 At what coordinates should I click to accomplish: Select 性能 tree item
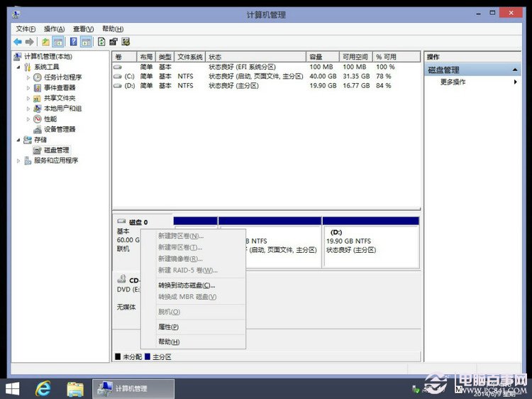pos(50,119)
